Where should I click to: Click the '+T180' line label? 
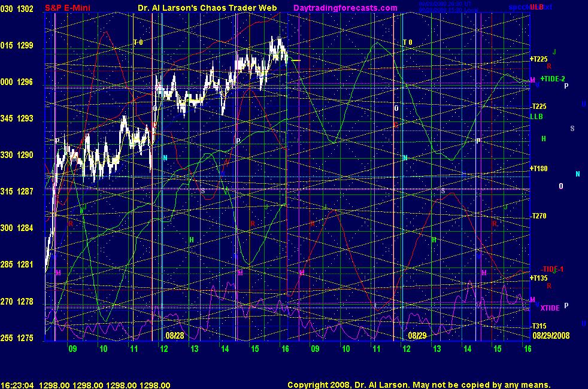[x=538, y=169]
